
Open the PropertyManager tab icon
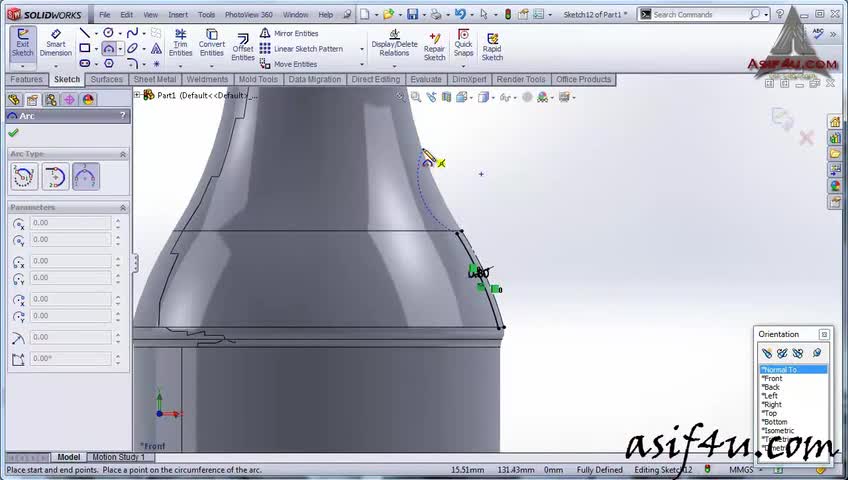click(x=32, y=99)
